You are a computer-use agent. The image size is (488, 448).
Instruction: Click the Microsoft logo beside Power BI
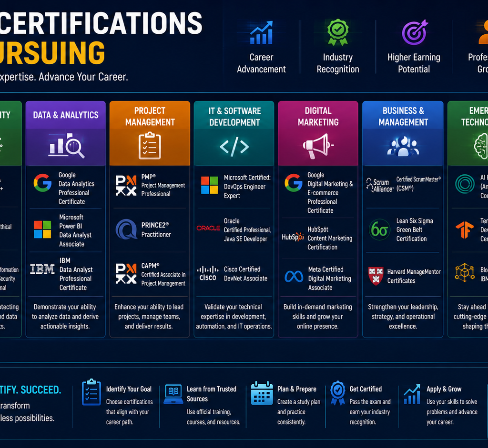click(42, 229)
